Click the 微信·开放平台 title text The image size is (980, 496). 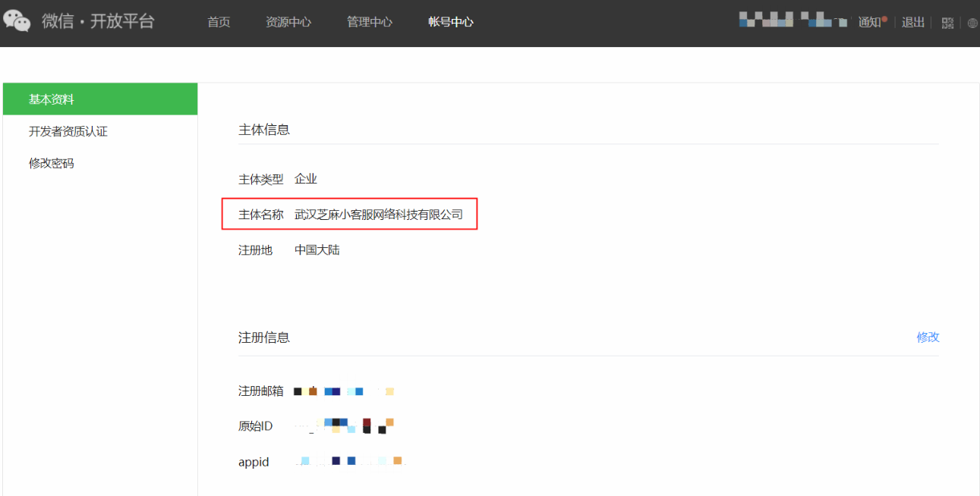[x=98, y=21]
